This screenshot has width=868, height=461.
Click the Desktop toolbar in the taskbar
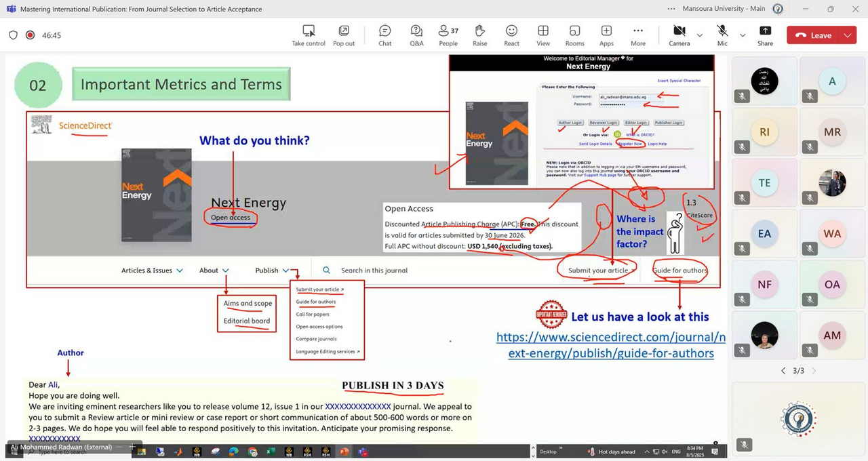pos(549,452)
